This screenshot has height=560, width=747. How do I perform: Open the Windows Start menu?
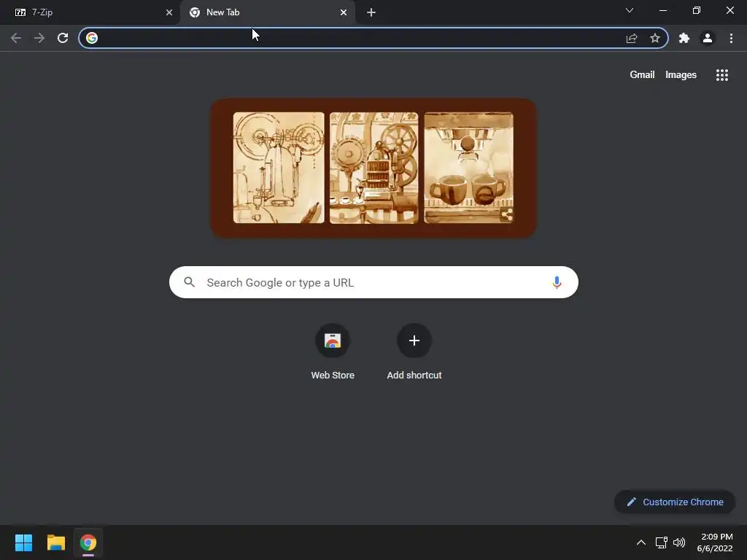(x=23, y=542)
